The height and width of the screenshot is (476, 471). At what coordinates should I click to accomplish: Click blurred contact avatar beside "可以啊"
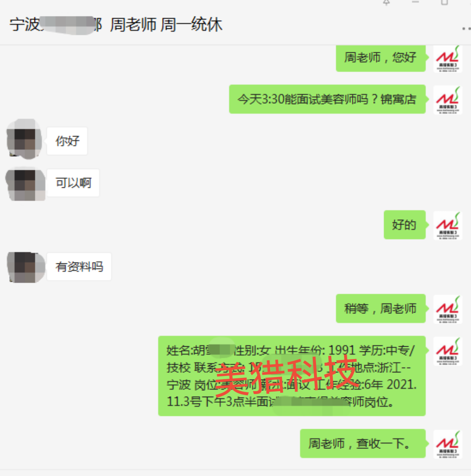[26, 184]
